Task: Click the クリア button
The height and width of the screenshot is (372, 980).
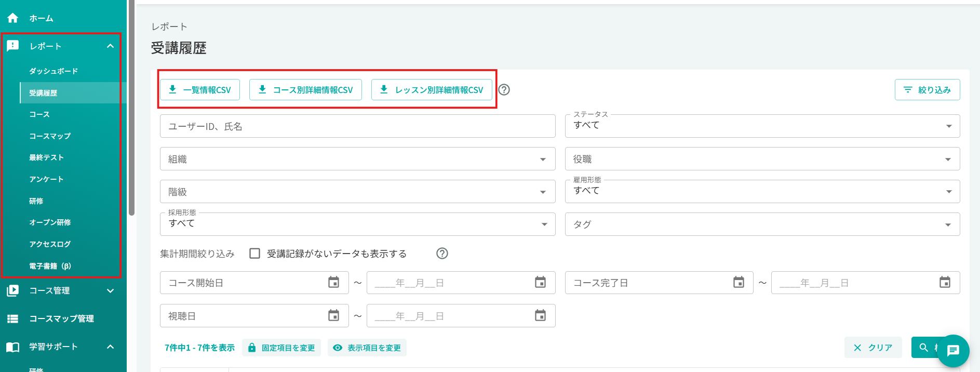Action: 873,348
